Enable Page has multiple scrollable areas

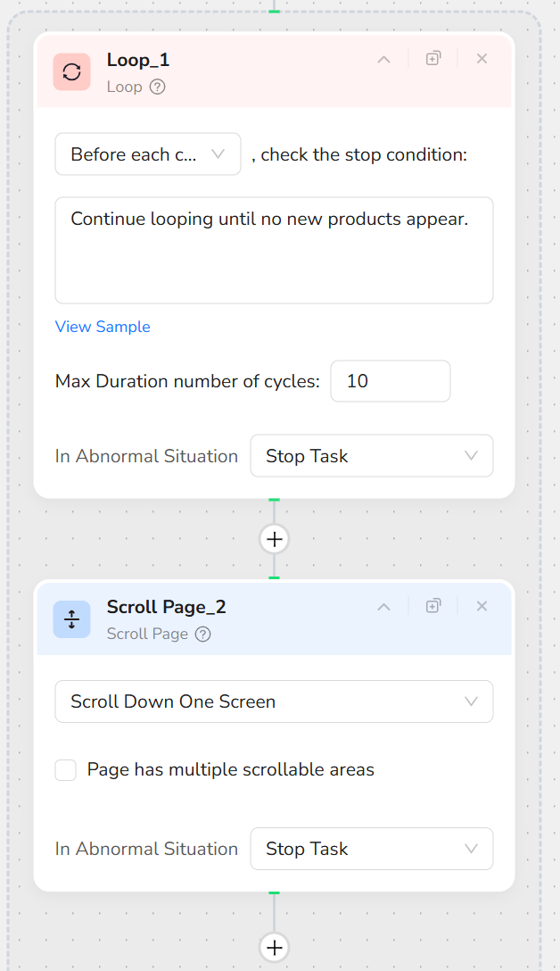coord(66,770)
